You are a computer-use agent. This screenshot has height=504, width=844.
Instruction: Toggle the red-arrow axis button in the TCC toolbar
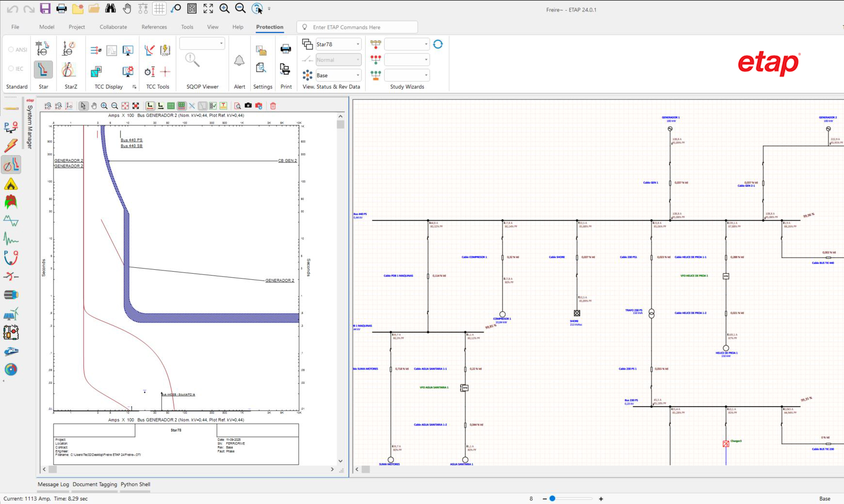150,105
